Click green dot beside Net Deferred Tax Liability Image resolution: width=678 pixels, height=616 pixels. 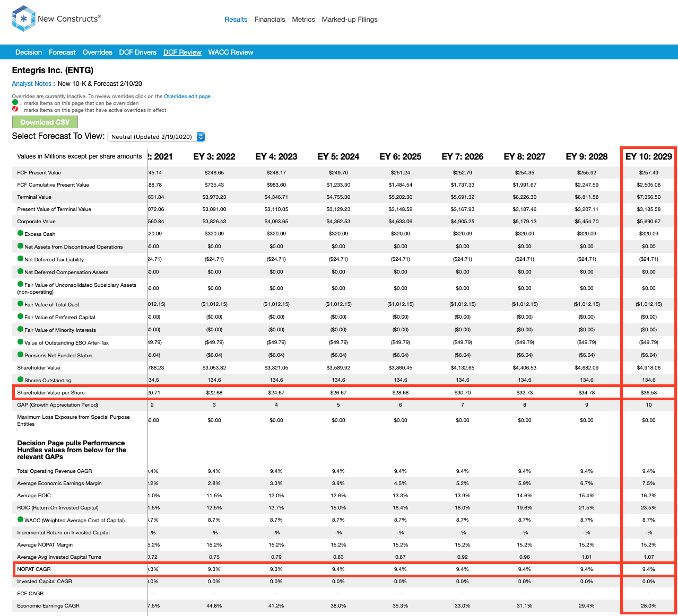pos(21,259)
